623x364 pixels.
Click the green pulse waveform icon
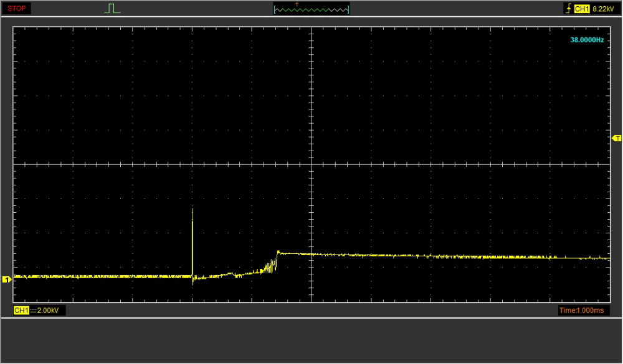pyautogui.click(x=112, y=8)
